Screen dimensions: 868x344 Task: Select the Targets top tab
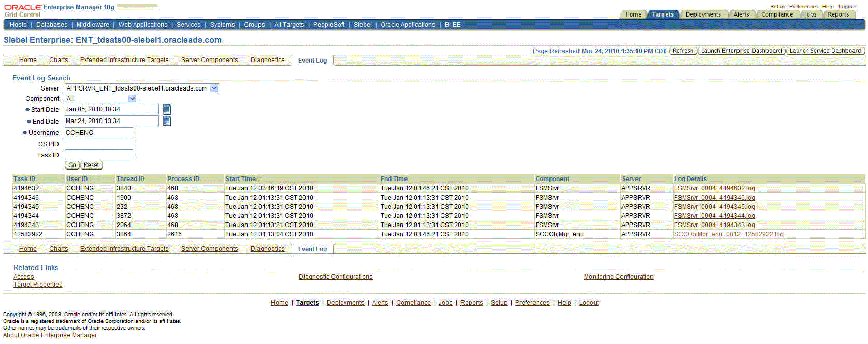(x=662, y=14)
